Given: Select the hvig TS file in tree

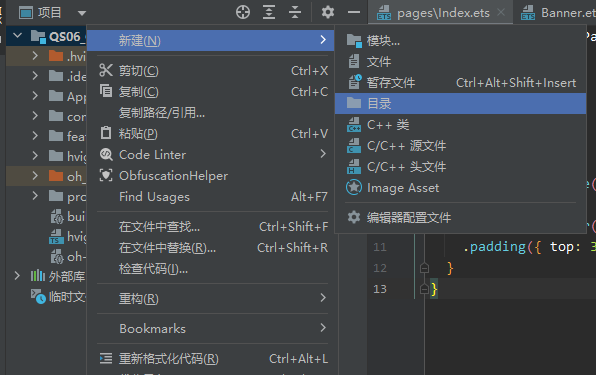Looking at the screenshot, I should [68, 237].
